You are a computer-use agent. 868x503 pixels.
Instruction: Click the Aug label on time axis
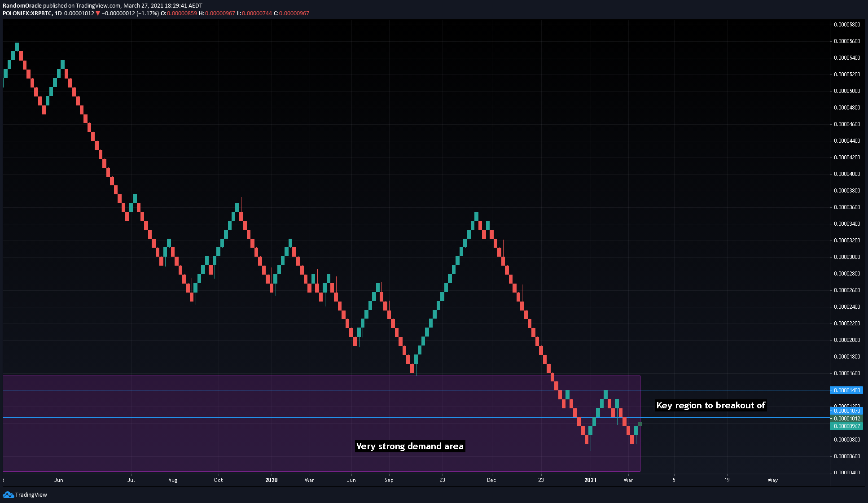[x=173, y=480]
